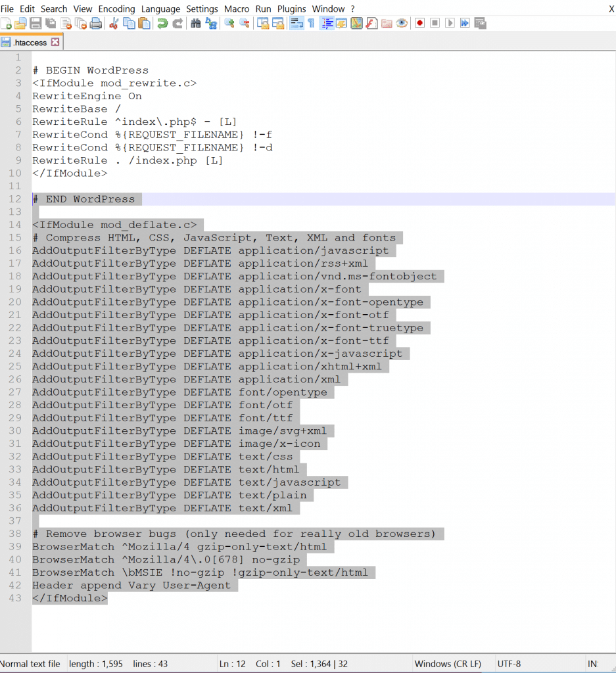Start macro recording with the red dot
The height and width of the screenshot is (673, 616).
(419, 23)
